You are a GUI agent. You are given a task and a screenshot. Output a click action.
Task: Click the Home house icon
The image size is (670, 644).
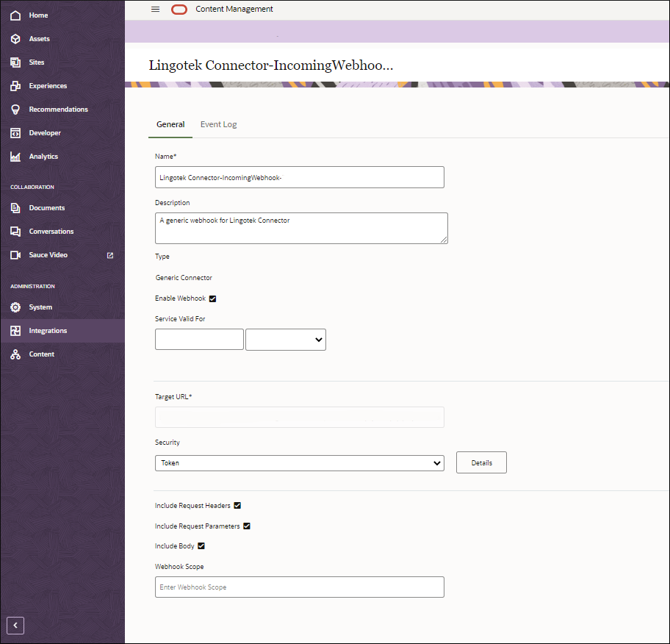(15, 15)
